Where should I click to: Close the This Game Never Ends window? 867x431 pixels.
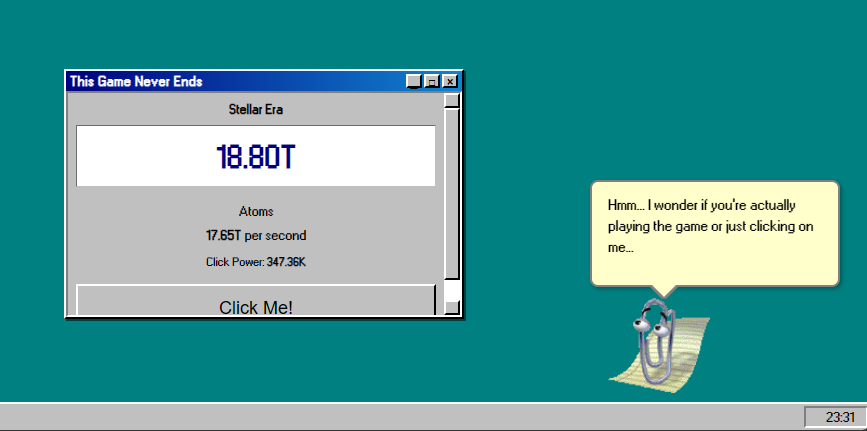pyautogui.click(x=450, y=81)
